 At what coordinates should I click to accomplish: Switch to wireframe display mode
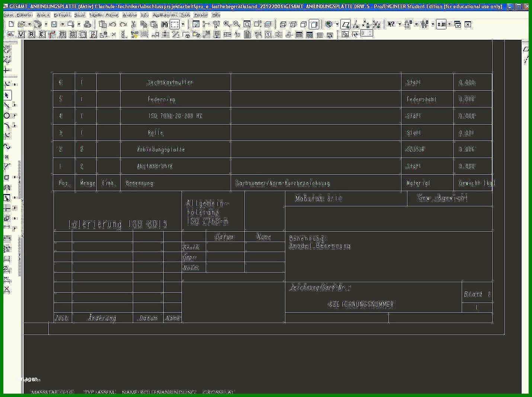point(283,24)
